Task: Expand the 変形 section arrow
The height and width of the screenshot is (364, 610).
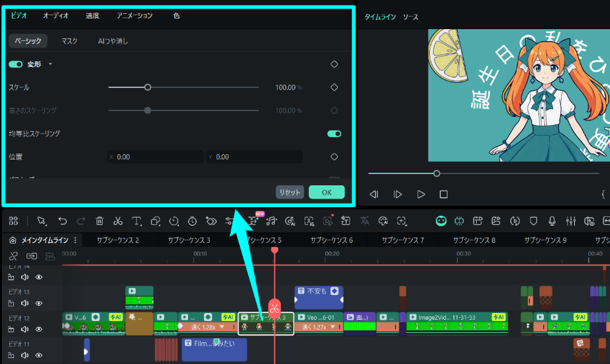Action: [50, 64]
